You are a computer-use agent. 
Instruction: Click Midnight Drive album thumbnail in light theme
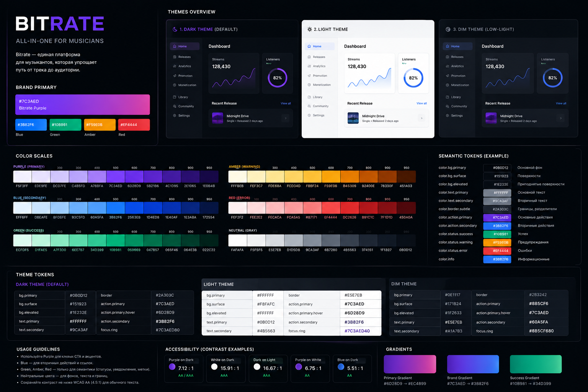click(353, 118)
